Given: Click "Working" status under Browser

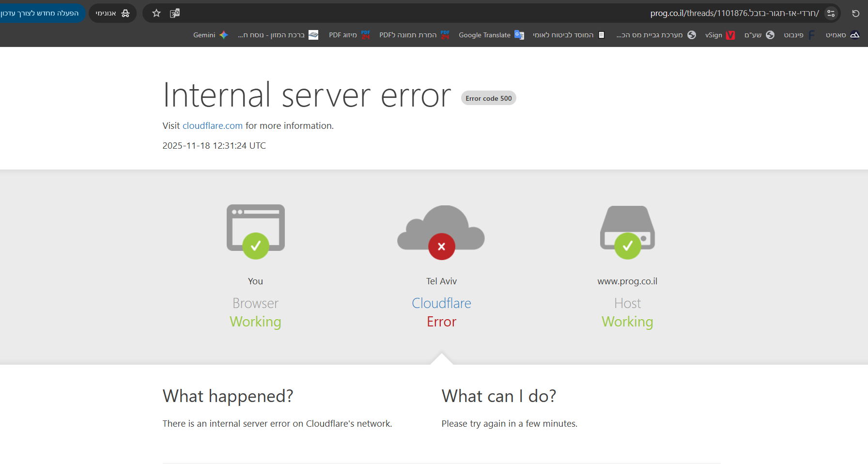Looking at the screenshot, I should (x=256, y=322).
